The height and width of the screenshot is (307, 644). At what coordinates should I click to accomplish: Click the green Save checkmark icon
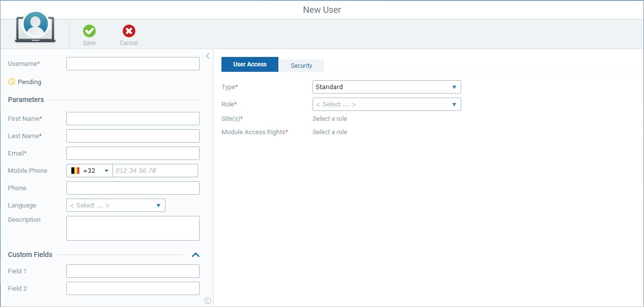89,31
